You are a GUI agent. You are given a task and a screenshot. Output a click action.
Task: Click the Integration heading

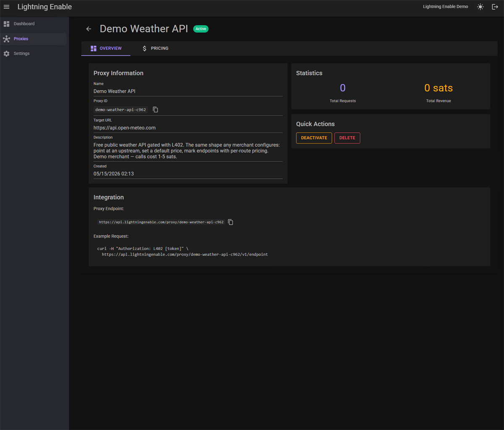(108, 197)
